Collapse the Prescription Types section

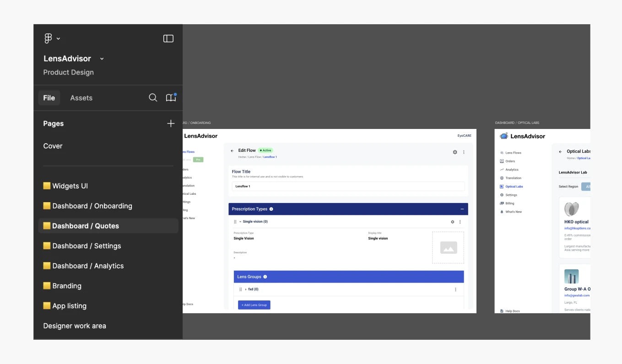point(462,209)
